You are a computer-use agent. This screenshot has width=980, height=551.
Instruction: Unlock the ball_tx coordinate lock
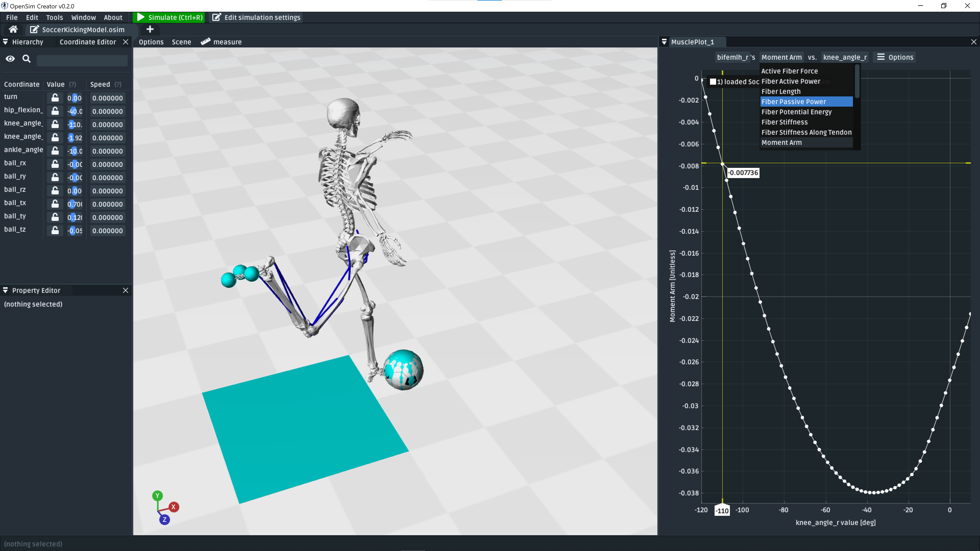(x=55, y=204)
